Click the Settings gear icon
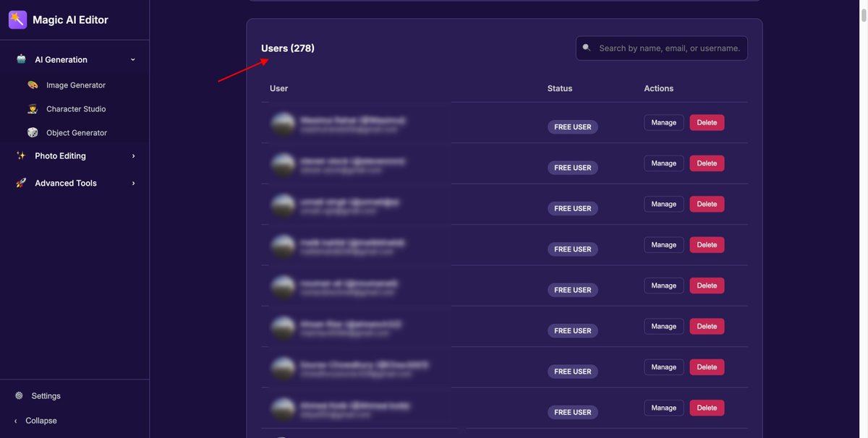Screen dimensions: 868x438 (x=19, y=395)
